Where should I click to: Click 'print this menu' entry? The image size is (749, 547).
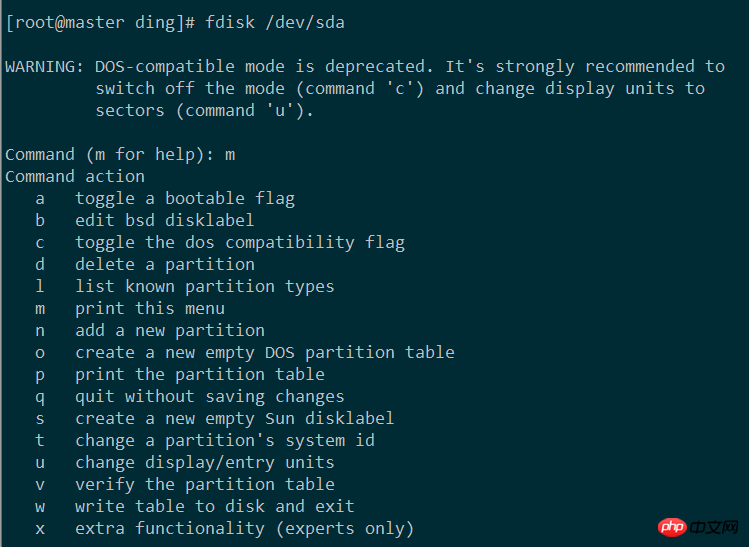pos(150,308)
